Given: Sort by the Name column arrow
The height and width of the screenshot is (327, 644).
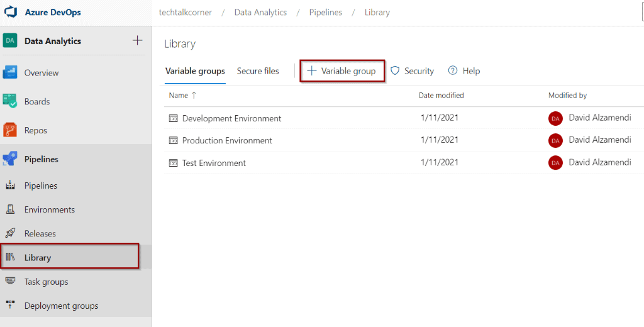Looking at the screenshot, I should (194, 96).
